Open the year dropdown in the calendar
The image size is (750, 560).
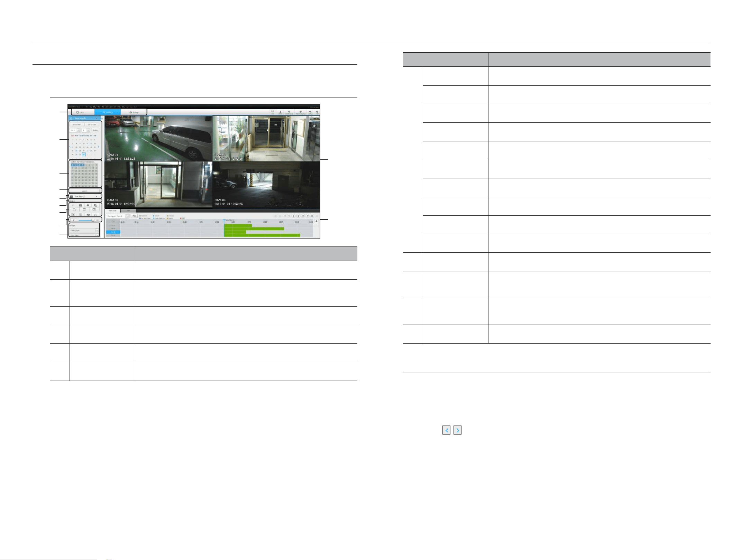coord(78,130)
